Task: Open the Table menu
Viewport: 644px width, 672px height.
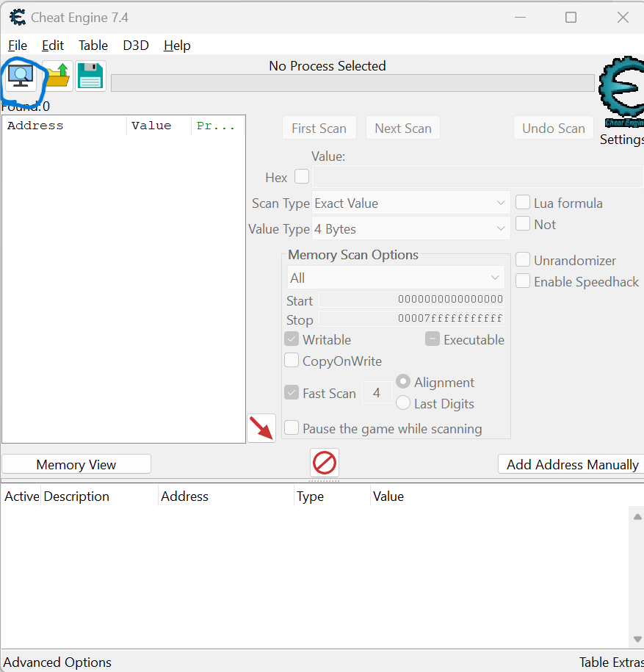Action: tap(93, 46)
